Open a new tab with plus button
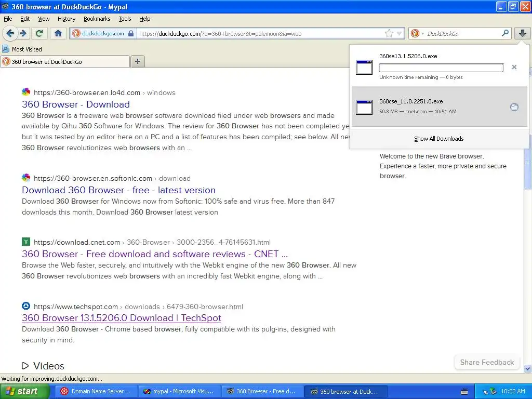 [137, 61]
